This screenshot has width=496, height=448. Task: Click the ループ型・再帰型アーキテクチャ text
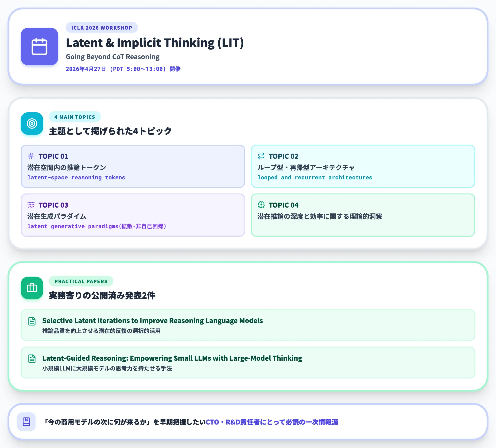[306, 168]
